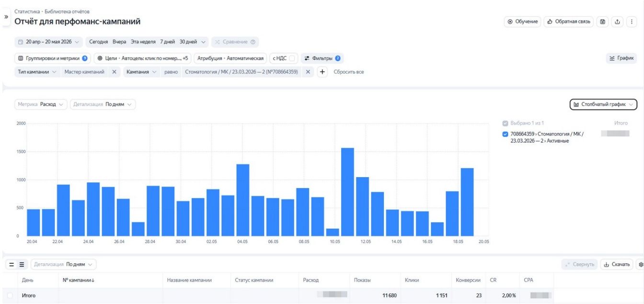Select the 'Сегодня' date preset

99,42
